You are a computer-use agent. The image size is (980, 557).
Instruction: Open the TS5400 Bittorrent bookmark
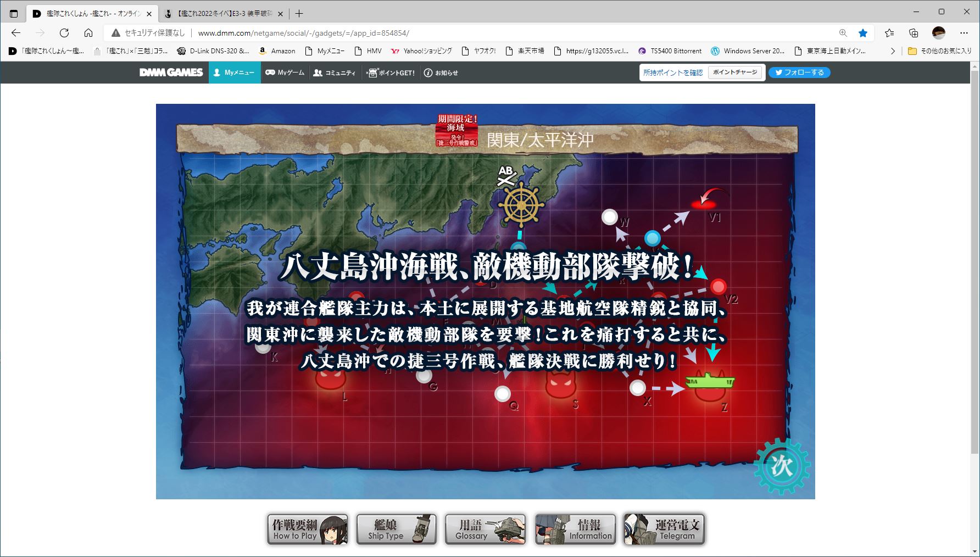pyautogui.click(x=670, y=51)
